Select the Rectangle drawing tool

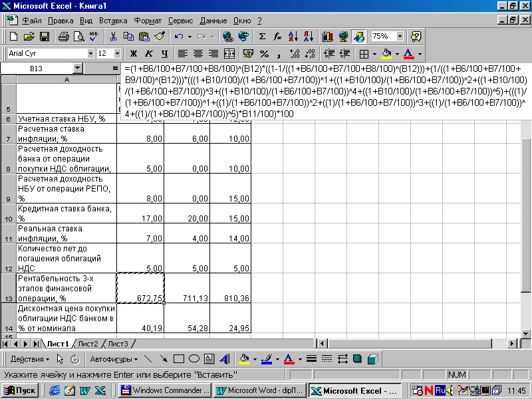click(x=178, y=359)
